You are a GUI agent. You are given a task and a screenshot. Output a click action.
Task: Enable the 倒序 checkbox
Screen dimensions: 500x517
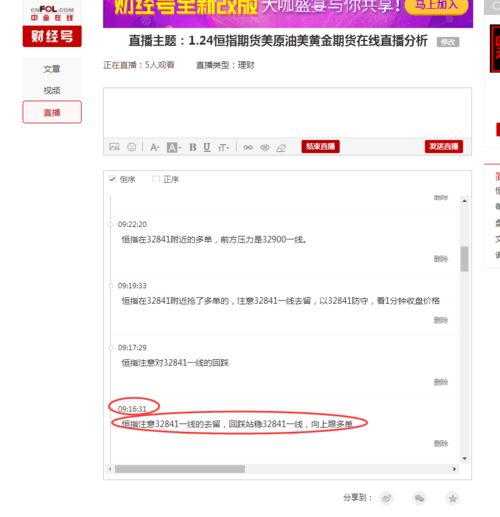tap(113, 179)
